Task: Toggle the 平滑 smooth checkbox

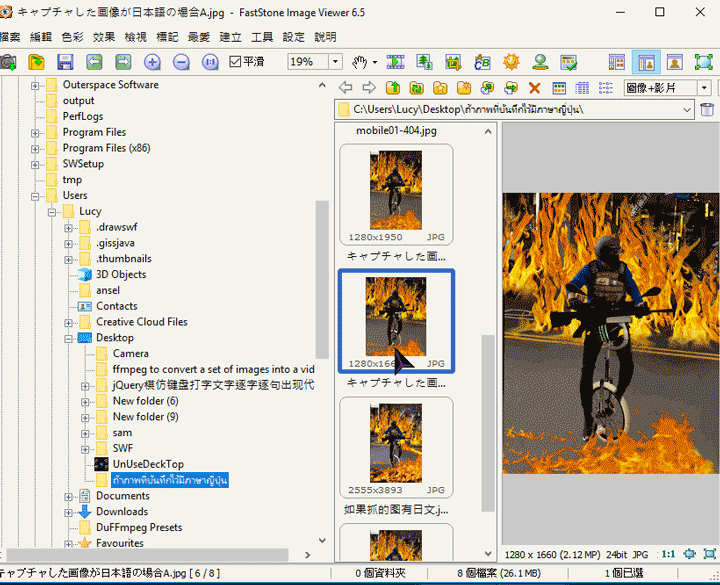Action: tap(235, 62)
